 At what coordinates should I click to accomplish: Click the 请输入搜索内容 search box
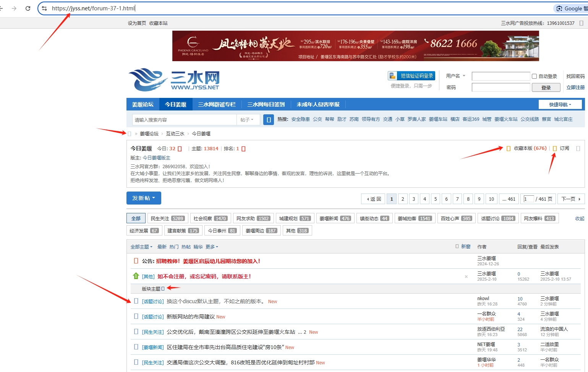(185, 120)
